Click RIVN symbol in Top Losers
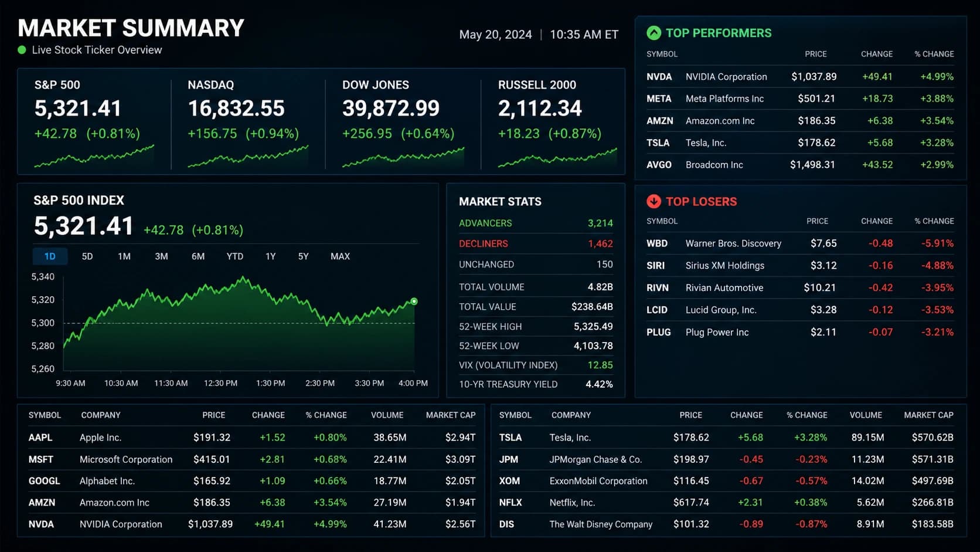The height and width of the screenshot is (552, 980). [658, 288]
